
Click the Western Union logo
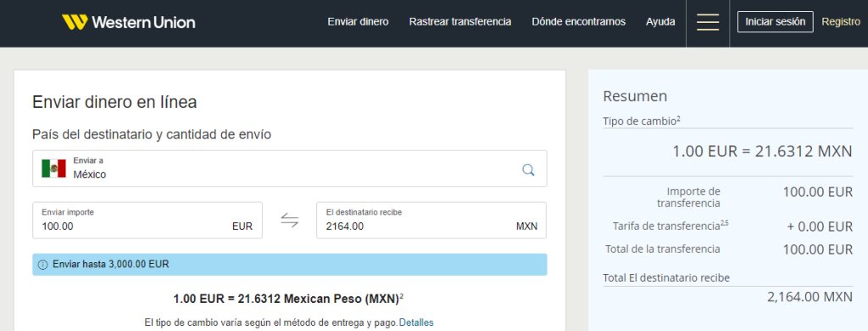(129, 22)
